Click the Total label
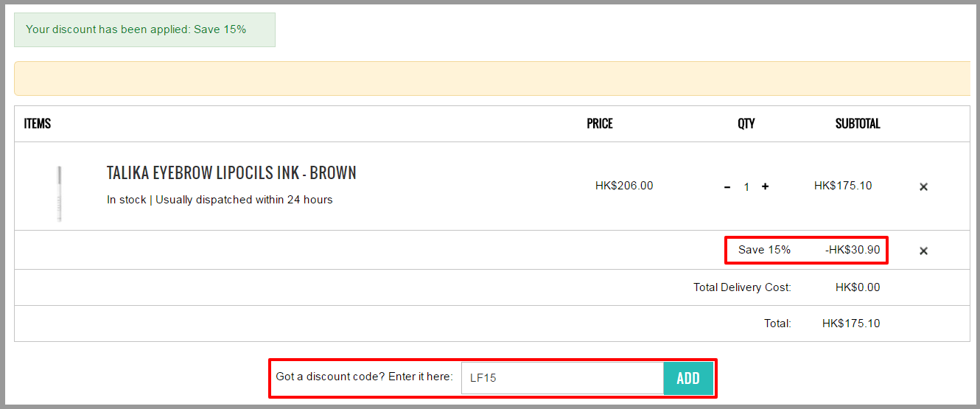The width and height of the screenshot is (980, 409). 777,324
